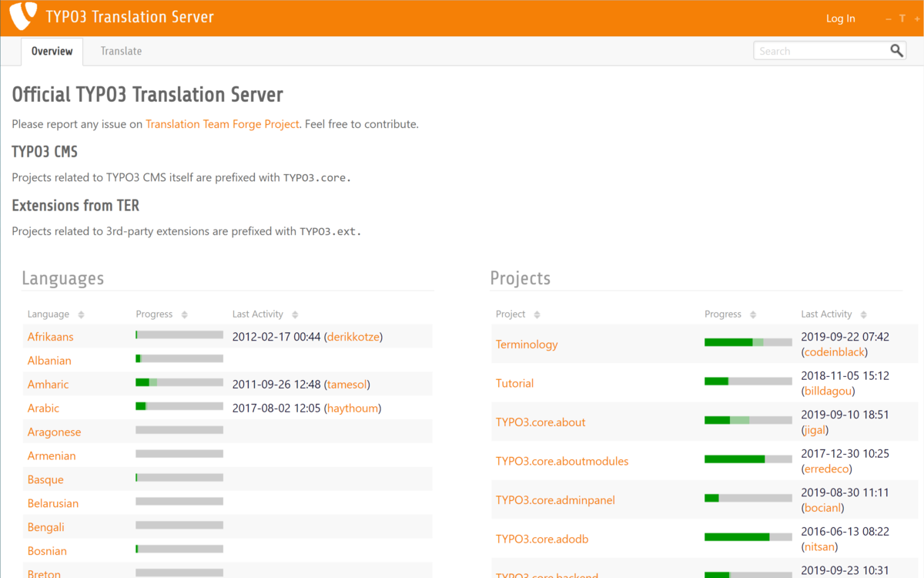
Task: Sort languages by the Language column sort icon
Action: [81, 314]
